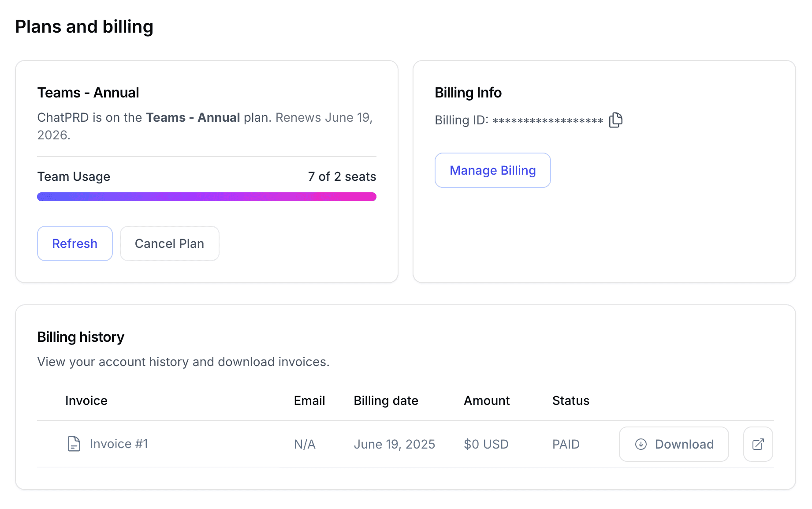Refresh the team plan details

74,243
